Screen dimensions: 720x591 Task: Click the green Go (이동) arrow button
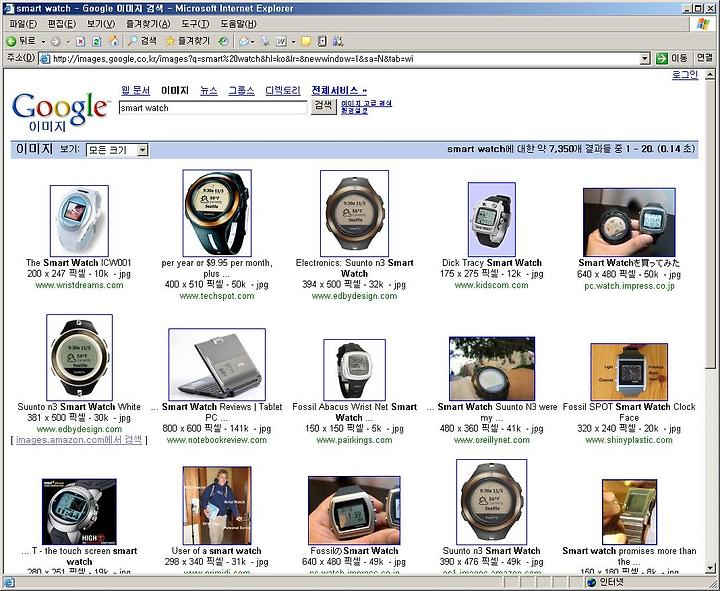672,58
